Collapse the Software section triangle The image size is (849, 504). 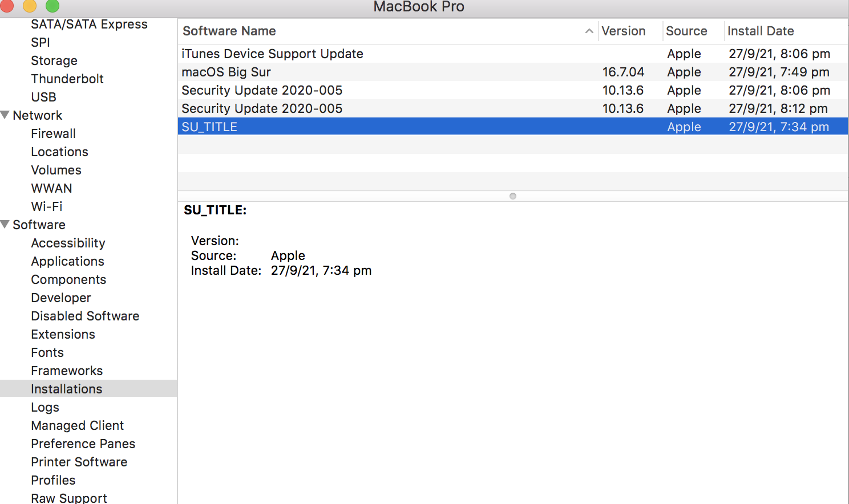(5, 225)
